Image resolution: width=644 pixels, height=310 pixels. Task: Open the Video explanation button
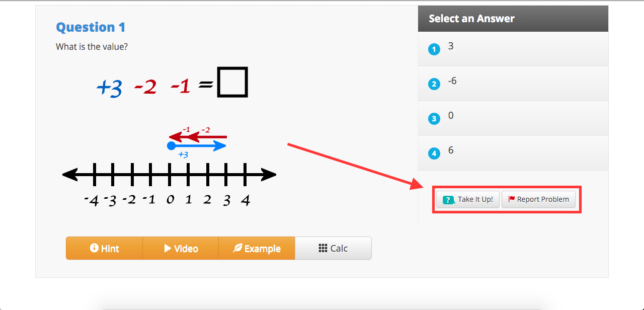click(181, 248)
